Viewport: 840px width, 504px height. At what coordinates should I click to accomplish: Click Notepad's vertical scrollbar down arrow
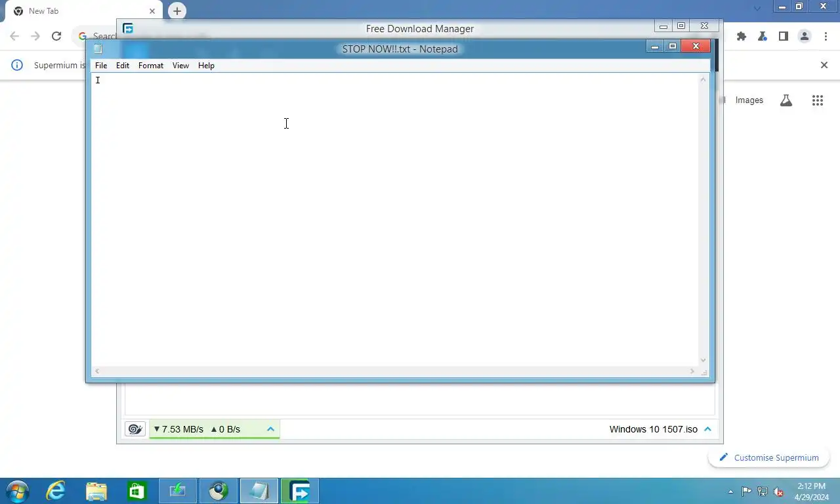tap(703, 360)
